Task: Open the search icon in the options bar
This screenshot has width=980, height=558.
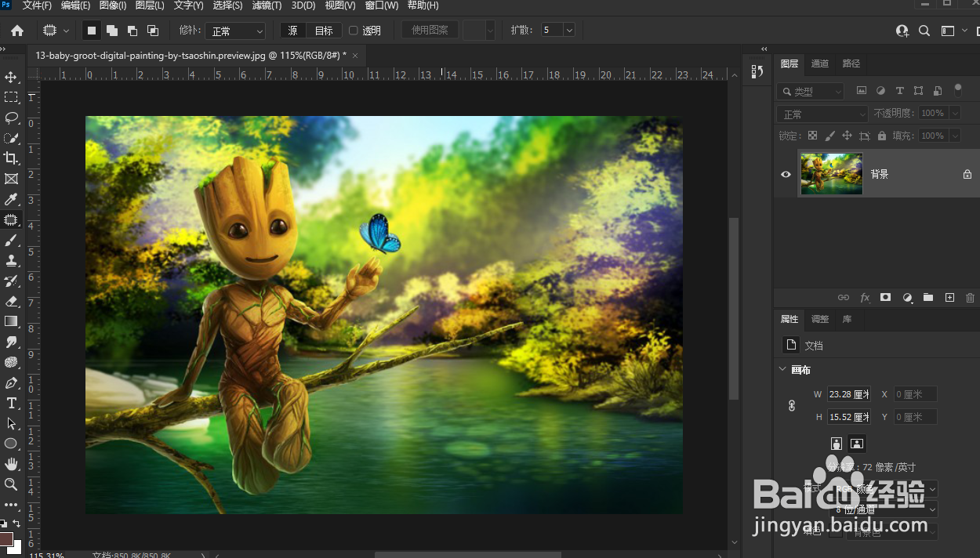Action: click(x=924, y=31)
